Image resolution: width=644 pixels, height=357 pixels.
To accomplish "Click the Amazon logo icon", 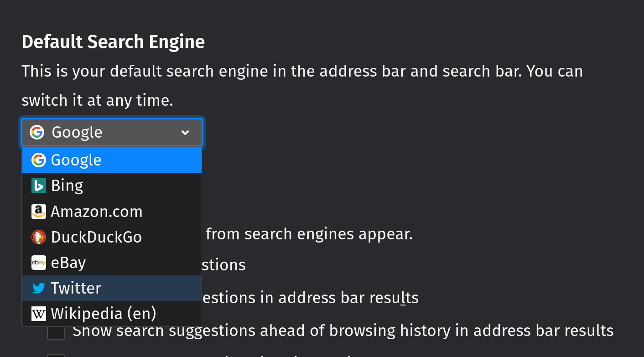I will tap(39, 212).
